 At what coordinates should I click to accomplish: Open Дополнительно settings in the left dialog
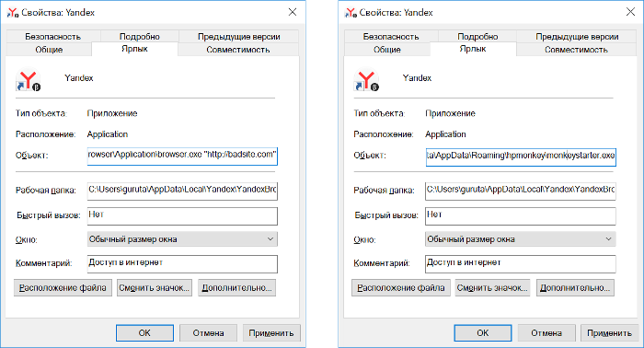[x=237, y=287]
